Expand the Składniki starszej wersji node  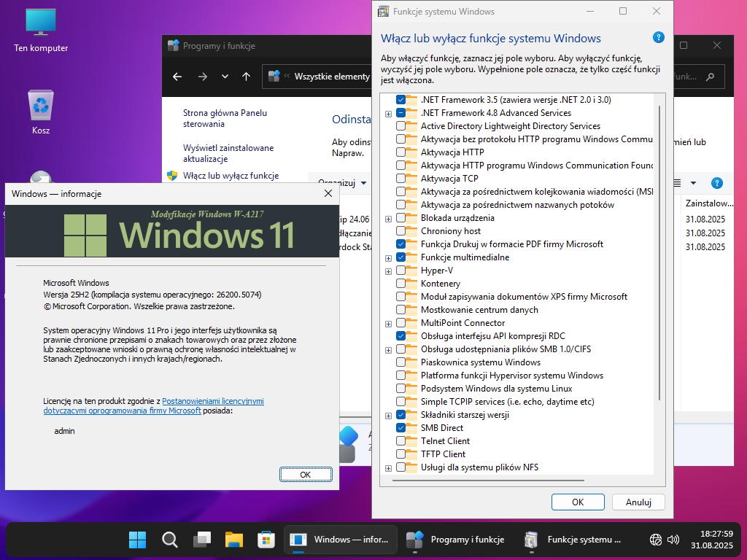(388, 415)
